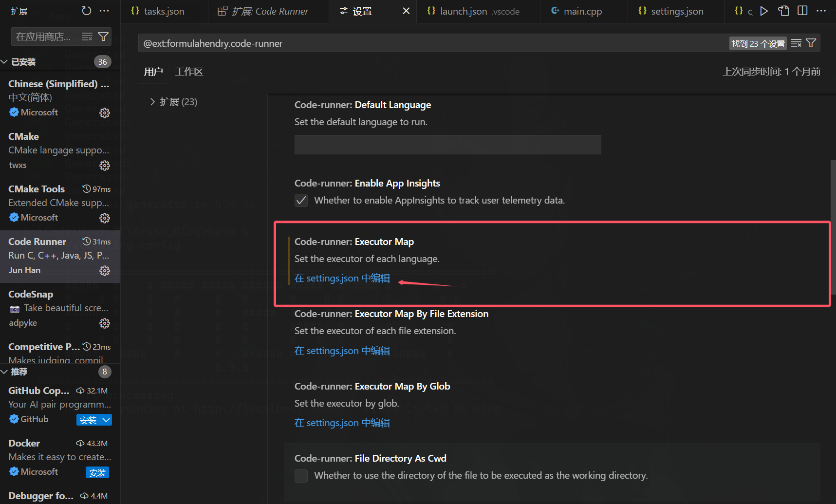Click GitHub verified publisher badge
836x504 pixels.
(14, 419)
